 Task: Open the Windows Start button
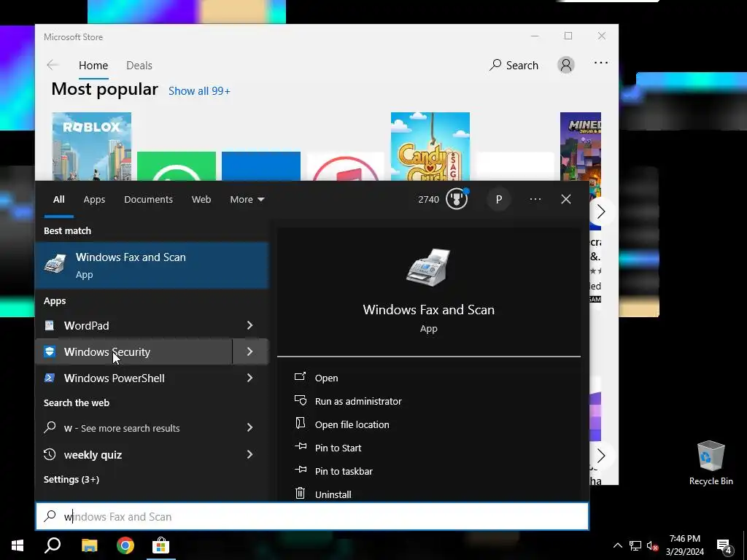[18, 545]
